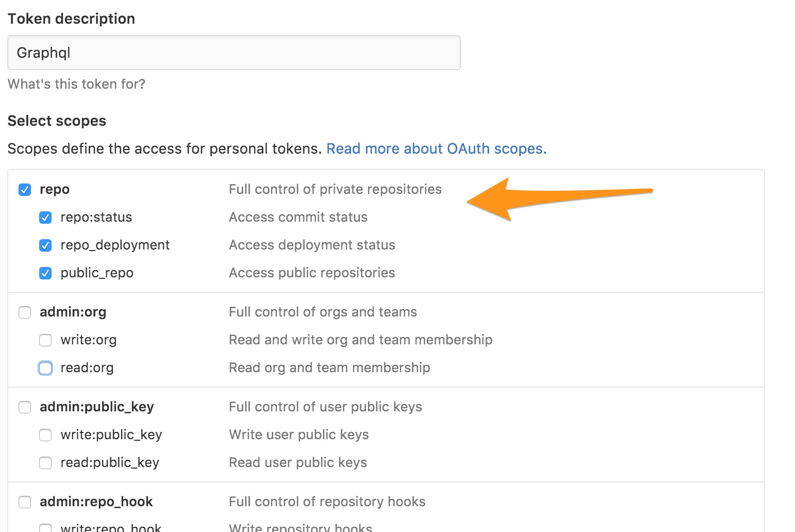Click the Token description input field
This screenshot has height=532, width=795.
click(234, 53)
